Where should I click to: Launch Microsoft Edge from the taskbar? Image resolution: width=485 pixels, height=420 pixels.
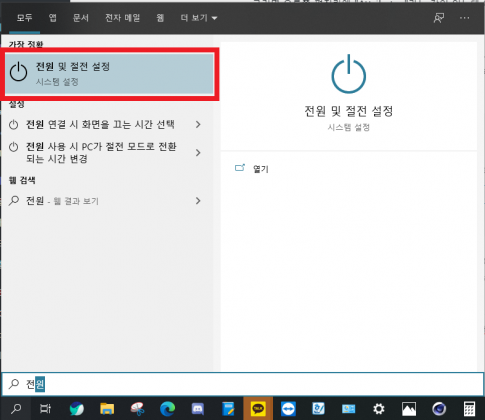167,408
